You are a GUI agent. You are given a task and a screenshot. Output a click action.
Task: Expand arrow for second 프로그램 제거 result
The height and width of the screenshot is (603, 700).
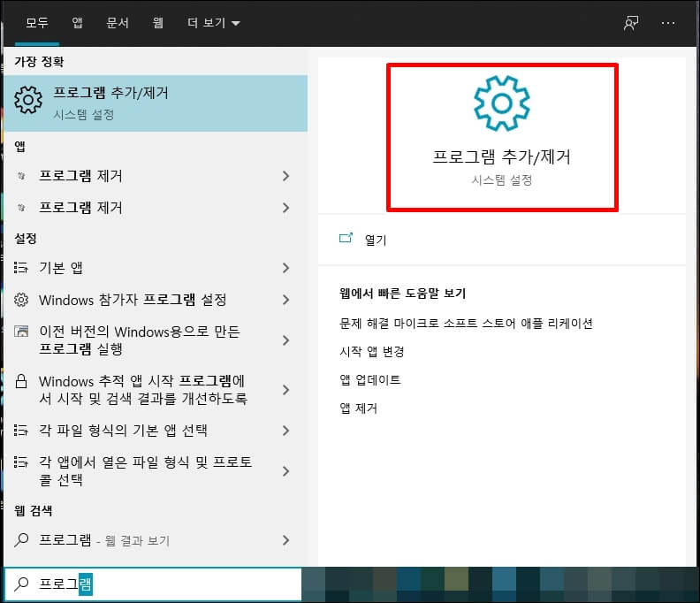pos(285,208)
